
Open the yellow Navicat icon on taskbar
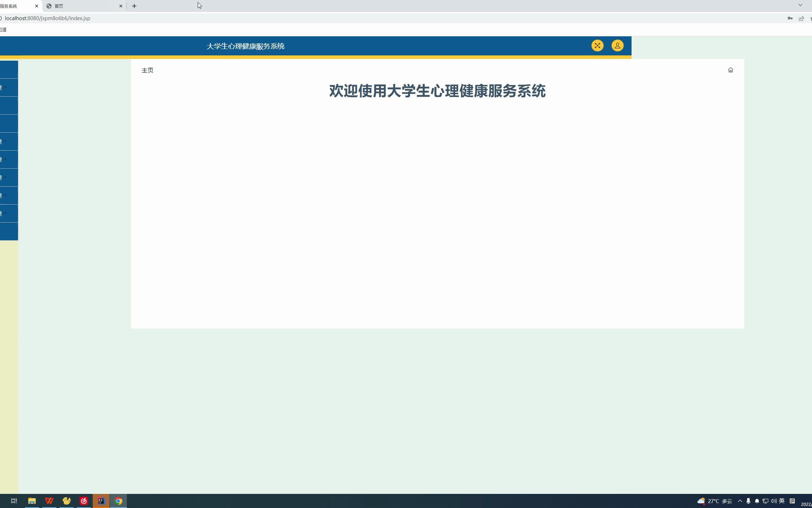tap(66, 501)
